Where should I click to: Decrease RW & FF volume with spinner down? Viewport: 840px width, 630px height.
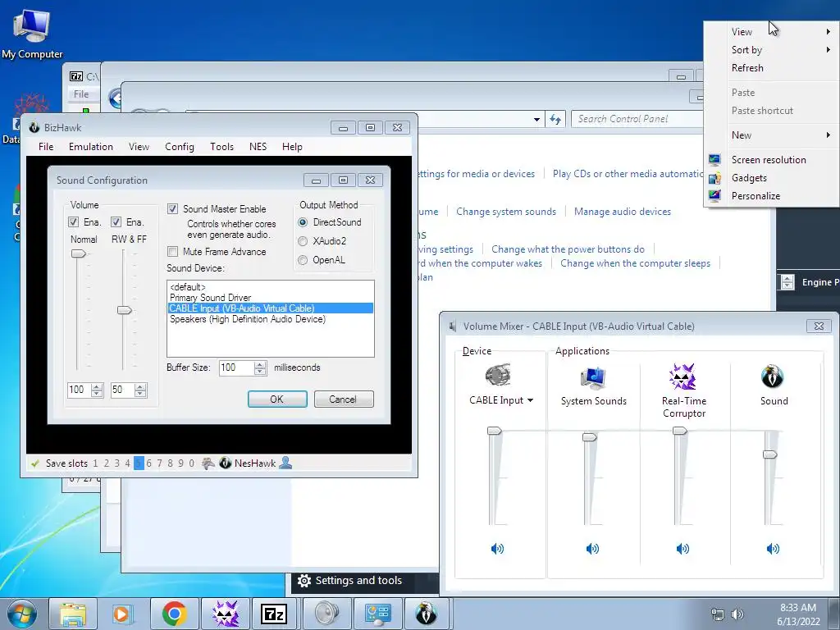[140, 393]
